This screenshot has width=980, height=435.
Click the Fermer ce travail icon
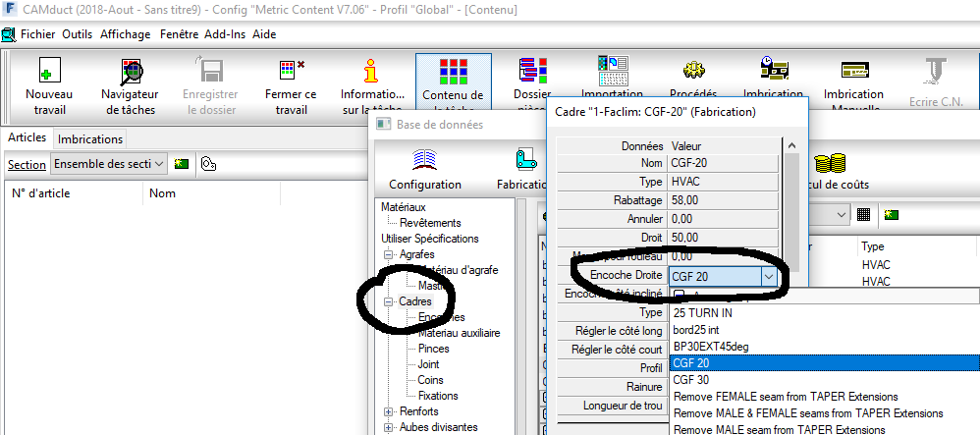(x=292, y=70)
